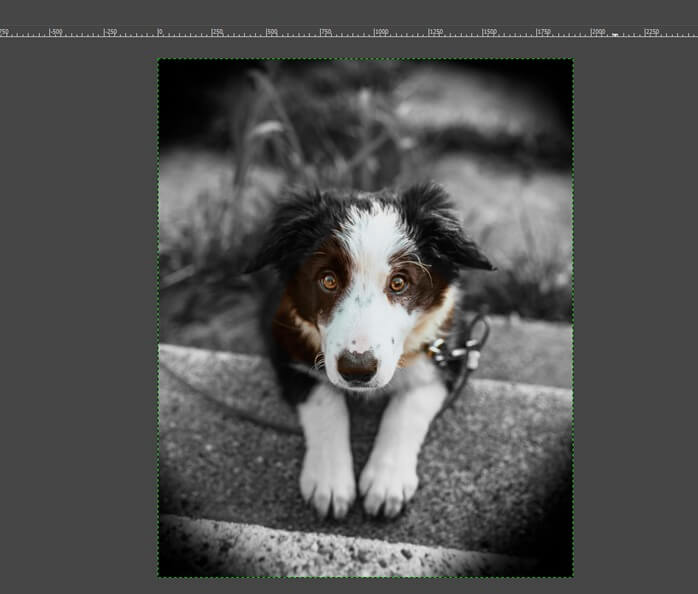Click the top-left corner of image boundary
Image resolution: width=698 pixels, height=594 pixels.
pyautogui.click(x=158, y=59)
